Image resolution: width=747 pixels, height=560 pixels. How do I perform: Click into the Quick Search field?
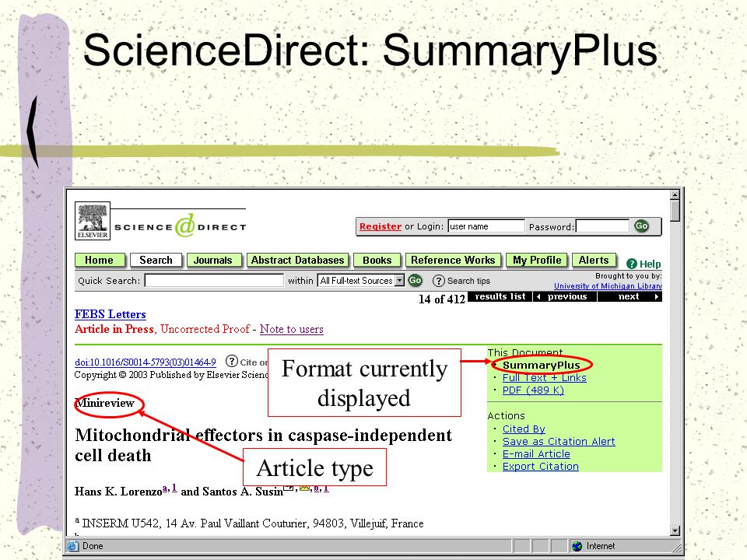214,281
